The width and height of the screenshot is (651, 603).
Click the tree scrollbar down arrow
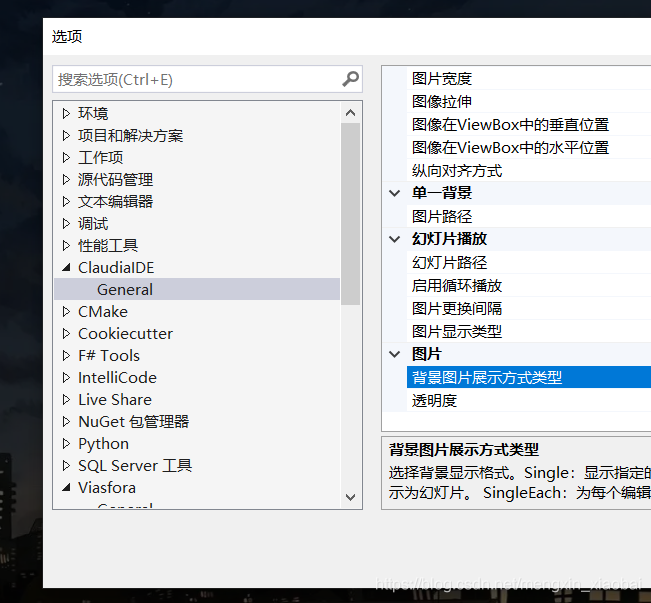[x=350, y=497]
